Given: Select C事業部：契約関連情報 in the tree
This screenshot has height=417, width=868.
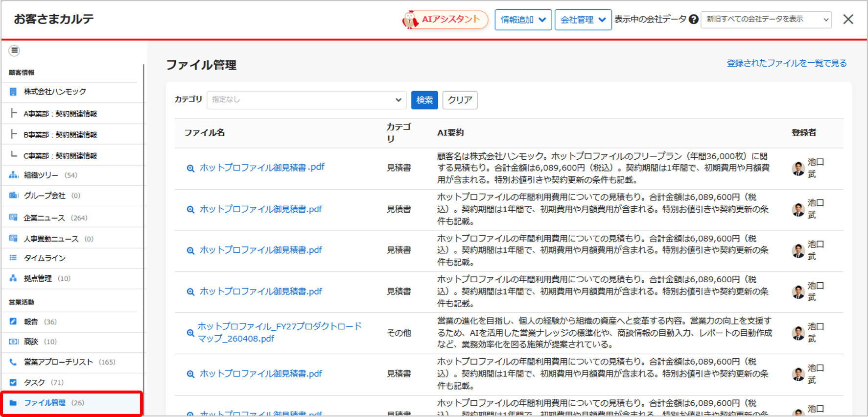Looking at the screenshot, I should pyautogui.click(x=60, y=156).
